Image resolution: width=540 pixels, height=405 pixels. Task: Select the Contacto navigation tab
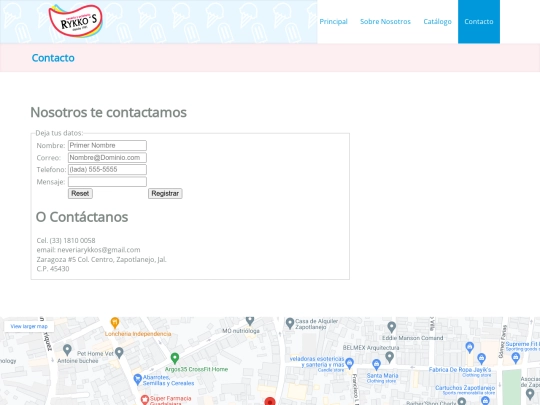[x=479, y=22]
